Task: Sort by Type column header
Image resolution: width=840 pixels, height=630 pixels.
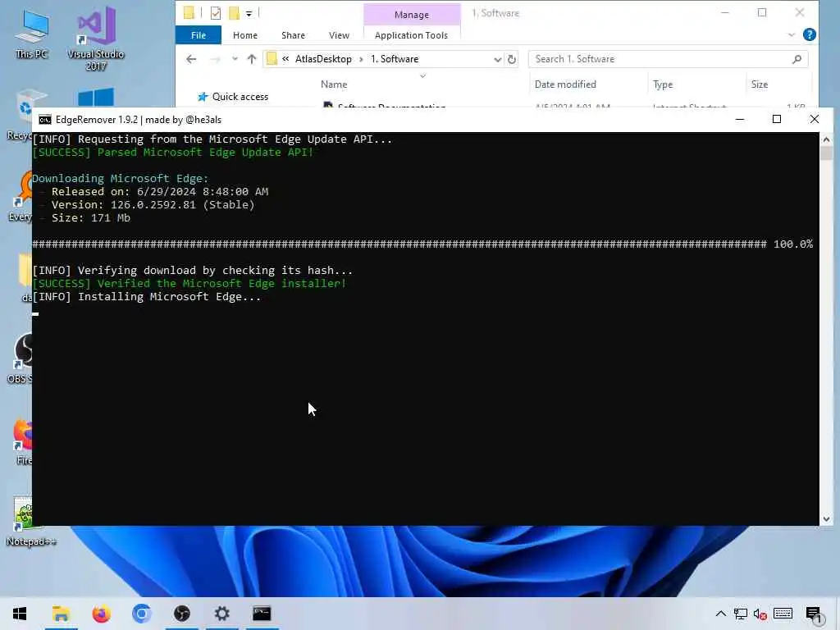Action: [663, 84]
